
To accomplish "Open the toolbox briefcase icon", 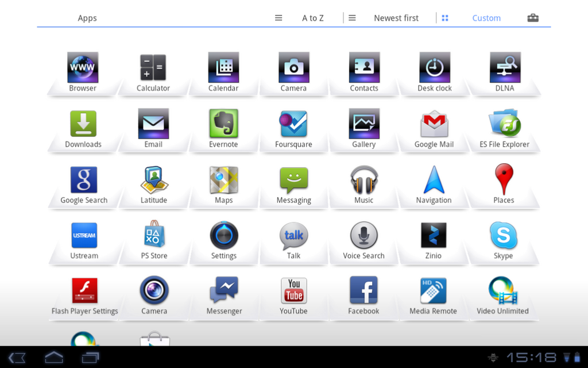I will [533, 18].
